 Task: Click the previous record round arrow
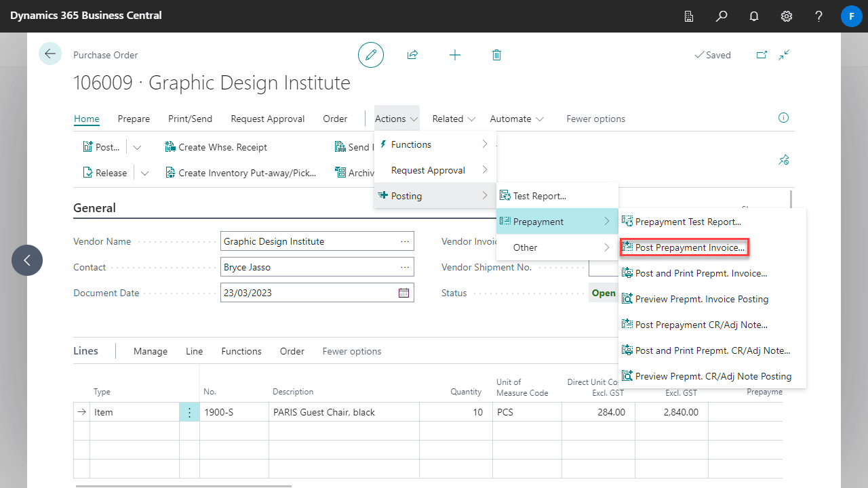tap(27, 260)
